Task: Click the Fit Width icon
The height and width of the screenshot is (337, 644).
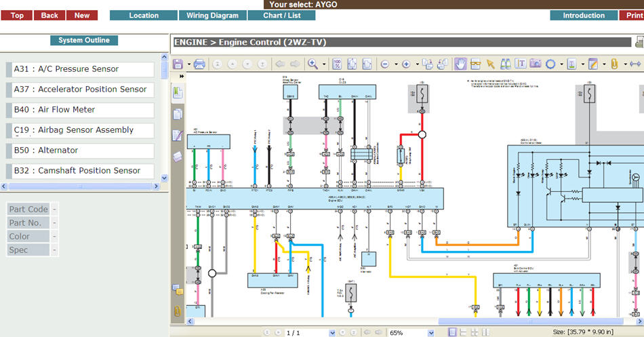Action: click(x=367, y=64)
